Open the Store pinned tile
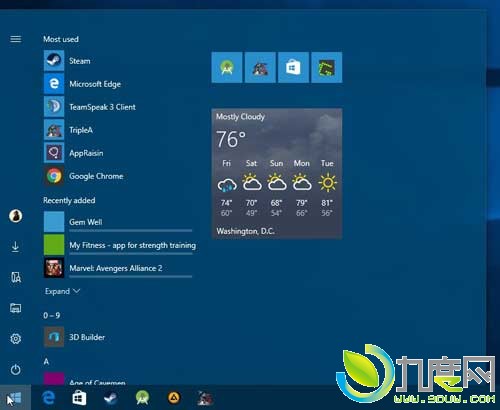Screen dimensions: 500x410 293,67
